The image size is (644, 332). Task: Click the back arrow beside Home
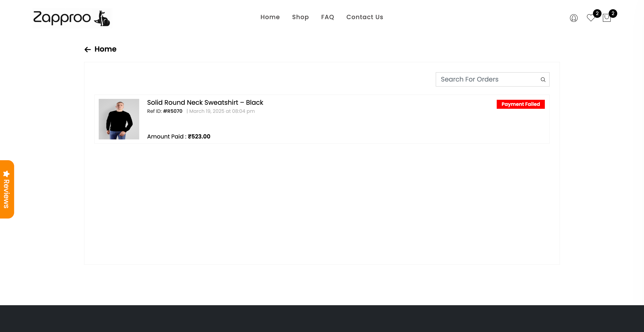coord(87,49)
